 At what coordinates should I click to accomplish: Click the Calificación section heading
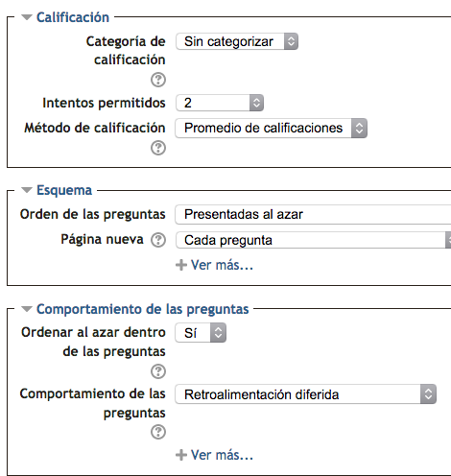click(73, 17)
